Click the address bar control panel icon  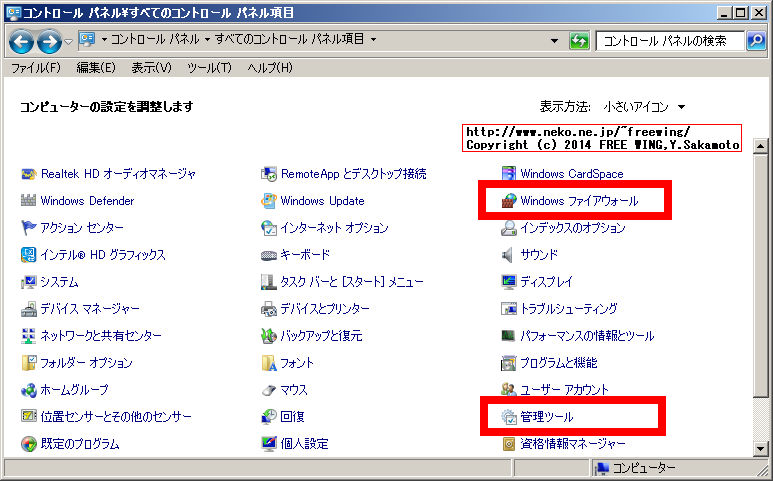pyautogui.click(x=87, y=39)
